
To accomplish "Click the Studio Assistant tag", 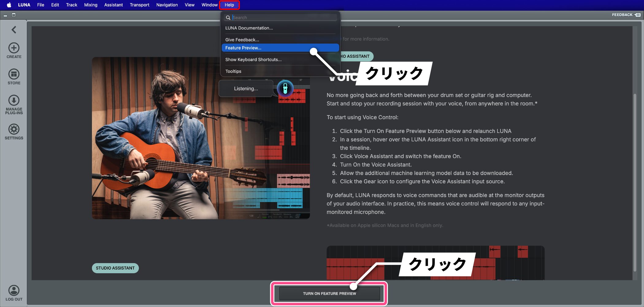I will (x=115, y=268).
